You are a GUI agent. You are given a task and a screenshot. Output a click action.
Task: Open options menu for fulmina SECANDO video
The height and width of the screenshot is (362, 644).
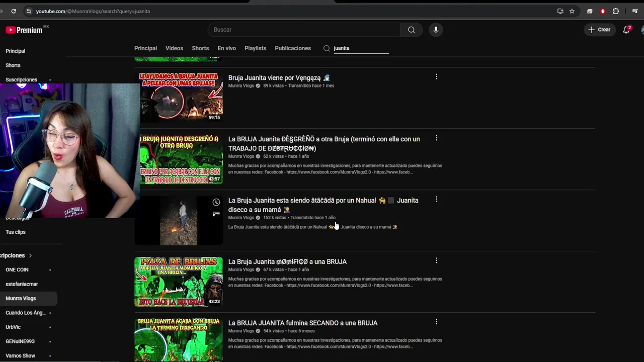(x=436, y=322)
